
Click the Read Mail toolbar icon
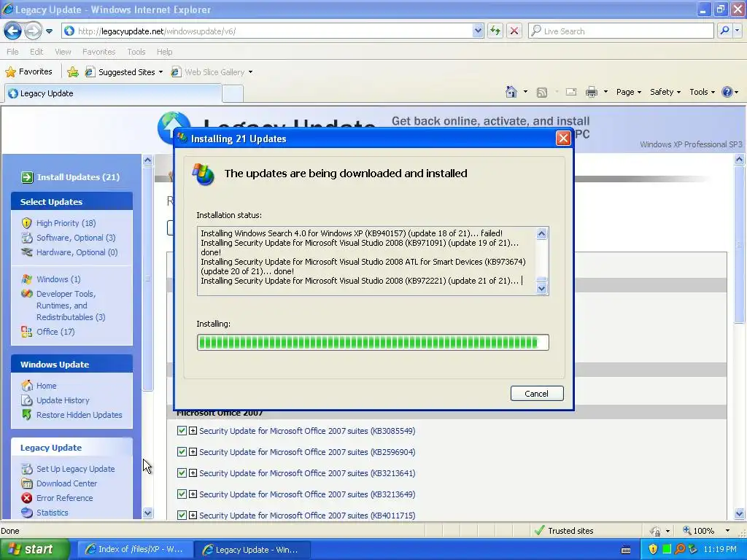click(571, 92)
